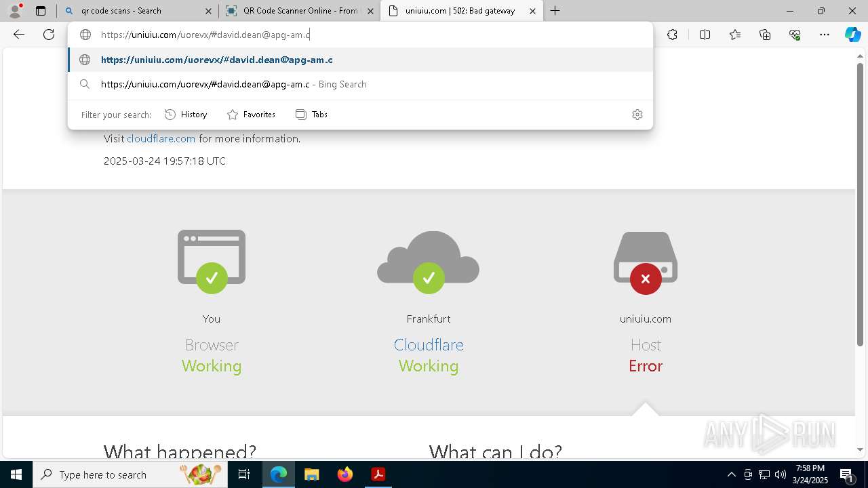Close the 'qr code scans - Search' tab

pyautogui.click(x=208, y=11)
